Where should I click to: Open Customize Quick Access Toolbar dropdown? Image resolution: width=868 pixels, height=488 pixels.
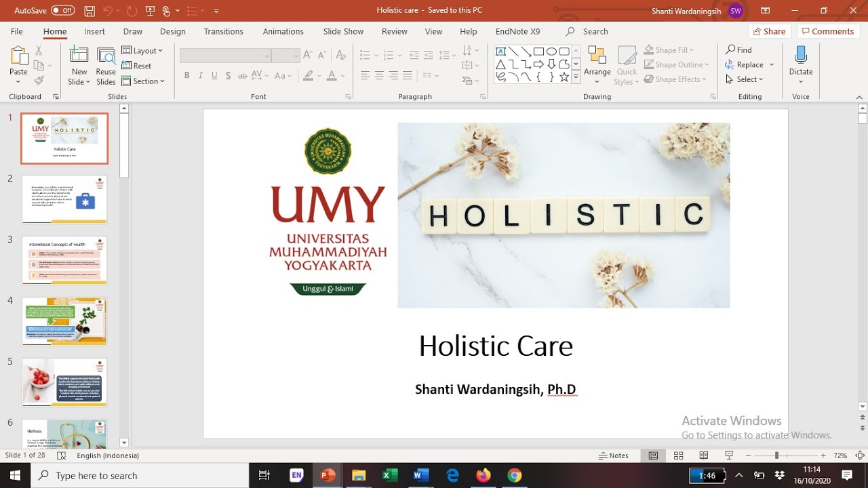click(x=216, y=11)
